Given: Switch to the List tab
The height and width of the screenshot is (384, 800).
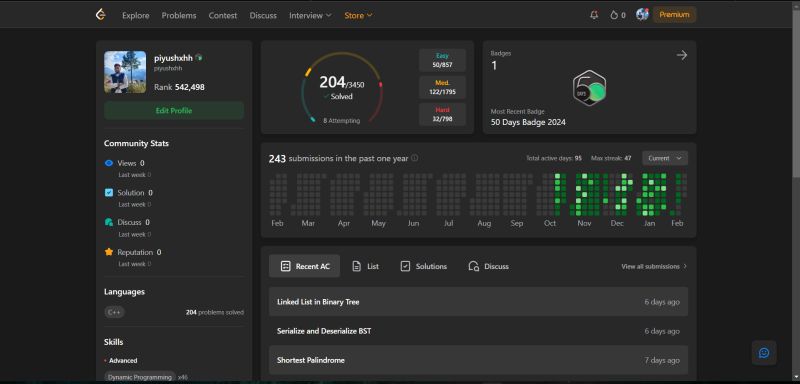Looking at the screenshot, I should coord(365,266).
